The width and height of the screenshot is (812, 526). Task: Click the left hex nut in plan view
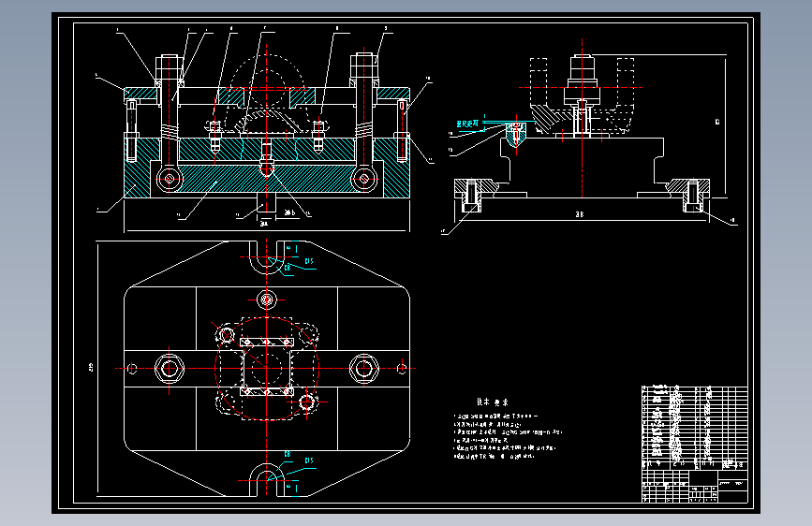pos(170,369)
